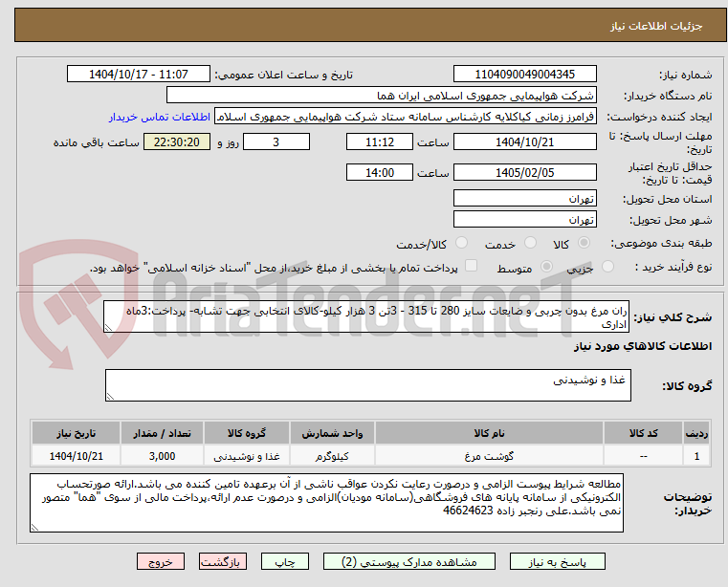The image size is (728, 587).
Task: Select the کالا/خدمت radio button
Action: click(461, 243)
